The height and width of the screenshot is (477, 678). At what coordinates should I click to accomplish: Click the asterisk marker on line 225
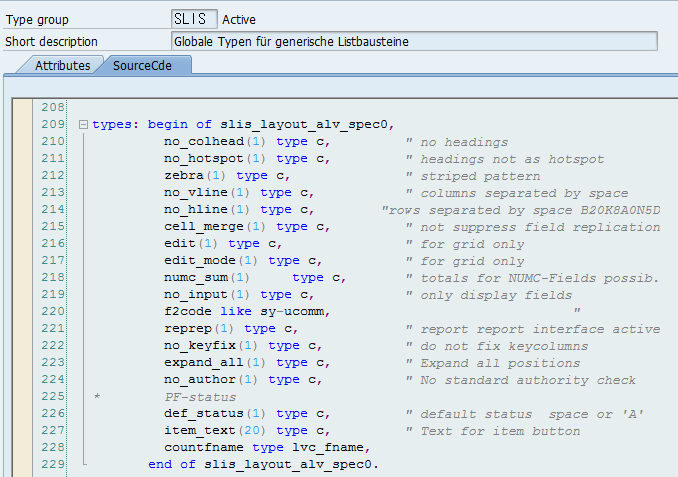pos(97,397)
